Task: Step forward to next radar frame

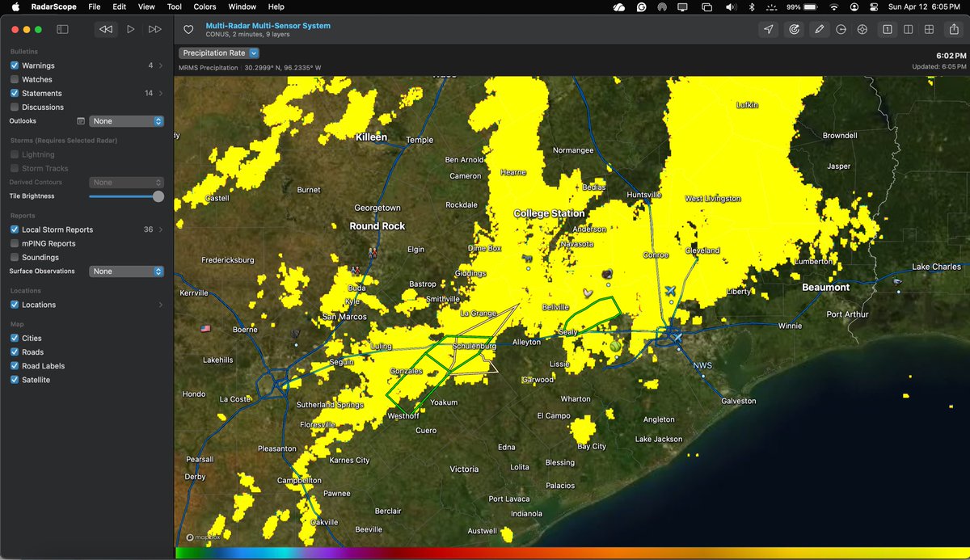Action: (155, 29)
